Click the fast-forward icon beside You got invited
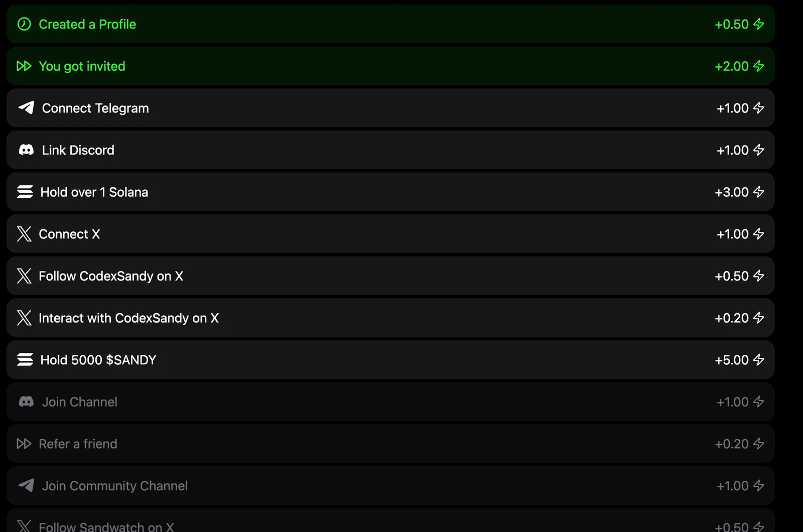The image size is (803, 532). [24, 66]
